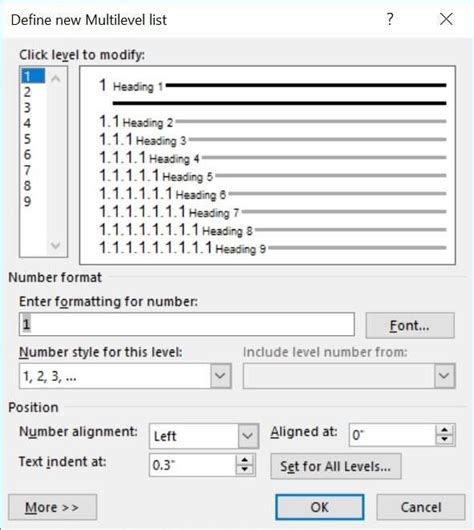Select level 2 in the level list
This screenshot has height=530, width=474.
pyautogui.click(x=27, y=92)
